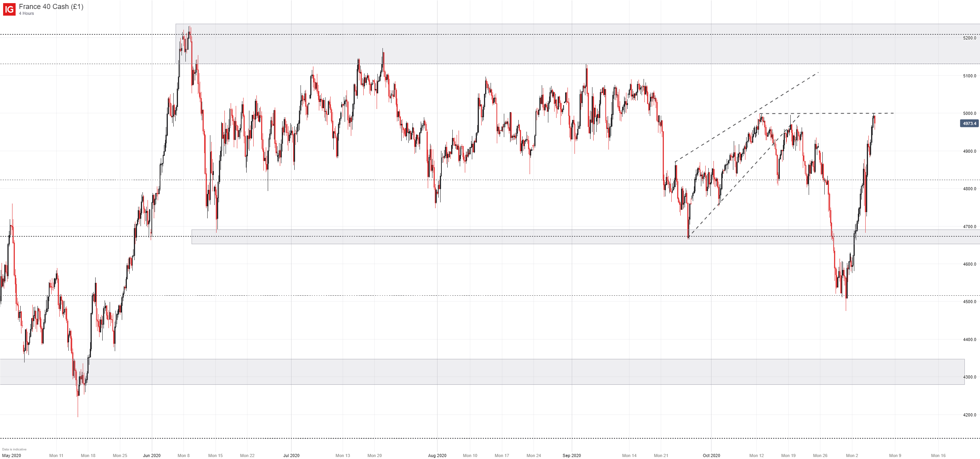Click the Mon 8 date label
Image resolution: width=980 pixels, height=459 pixels.
coord(183,455)
